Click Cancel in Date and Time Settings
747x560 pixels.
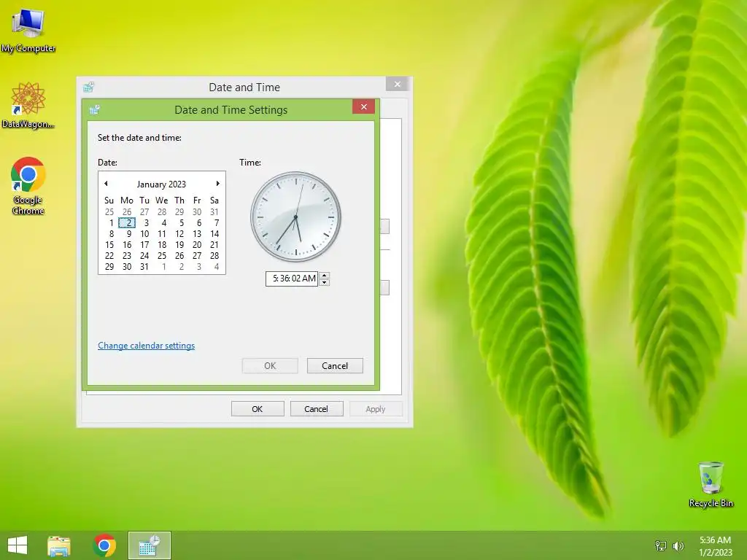click(335, 366)
